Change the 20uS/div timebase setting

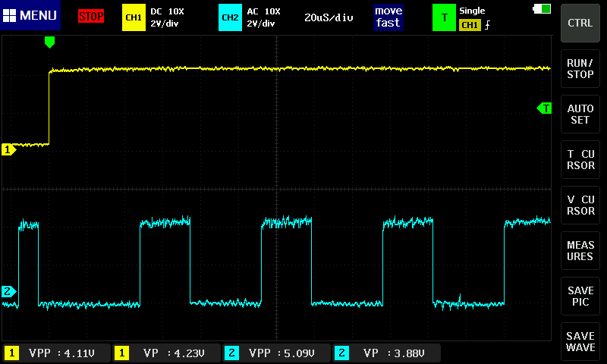(329, 17)
